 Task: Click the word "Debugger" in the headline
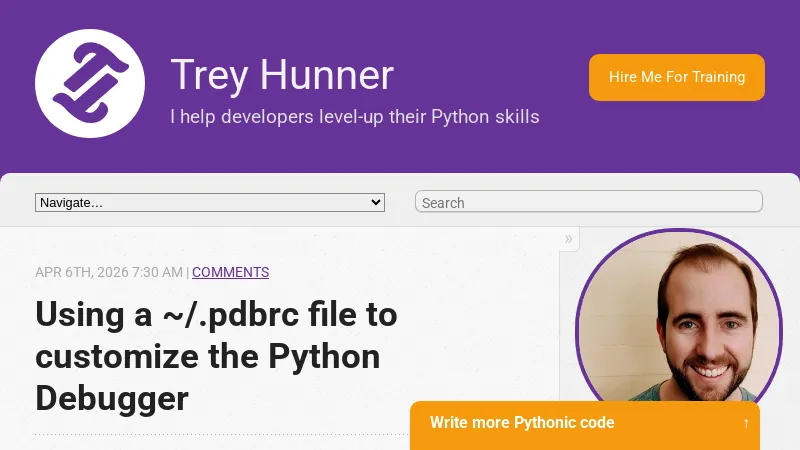point(112,398)
